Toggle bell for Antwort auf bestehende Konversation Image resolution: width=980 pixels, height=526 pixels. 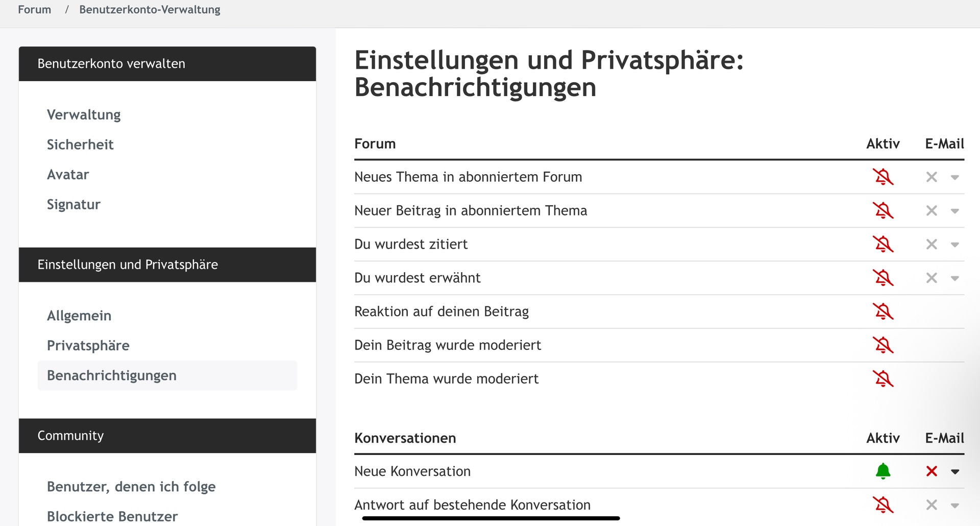click(x=883, y=505)
